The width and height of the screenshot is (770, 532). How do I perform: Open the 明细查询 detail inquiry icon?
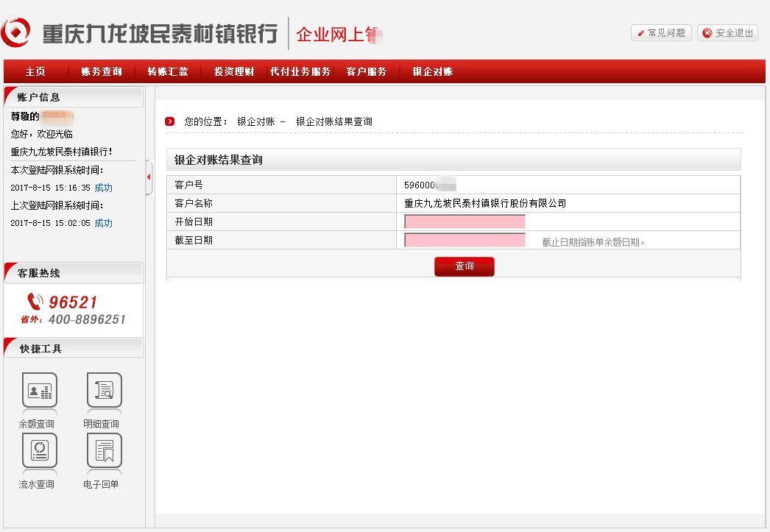pos(104,391)
